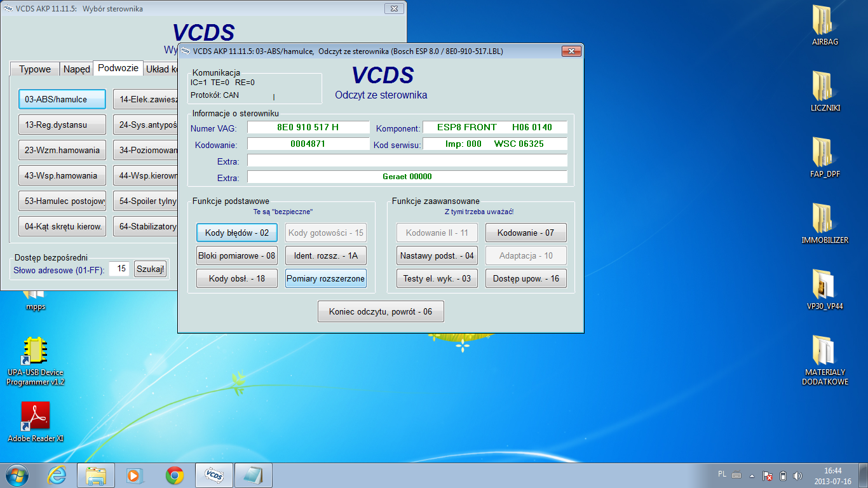Click the Pomiary rozszerzone button

pos(326,278)
